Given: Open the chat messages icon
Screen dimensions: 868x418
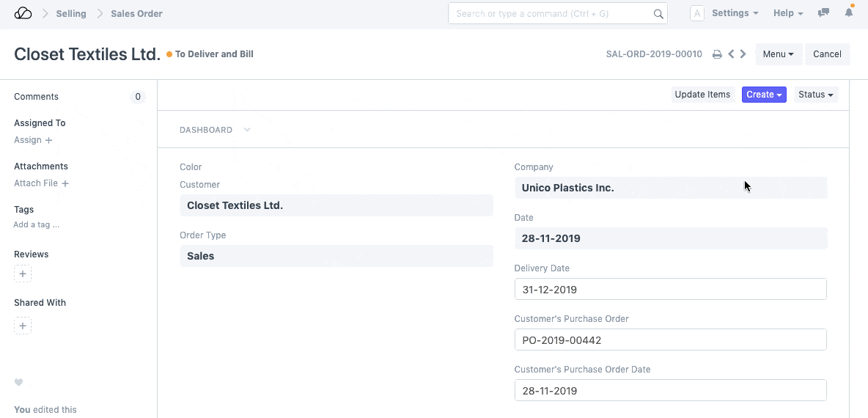Looking at the screenshot, I should coord(824,13).
